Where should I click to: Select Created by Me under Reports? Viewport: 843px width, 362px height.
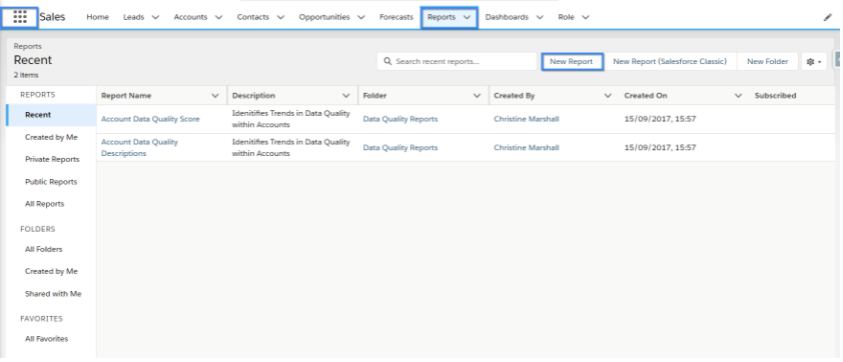coord(51,137)
